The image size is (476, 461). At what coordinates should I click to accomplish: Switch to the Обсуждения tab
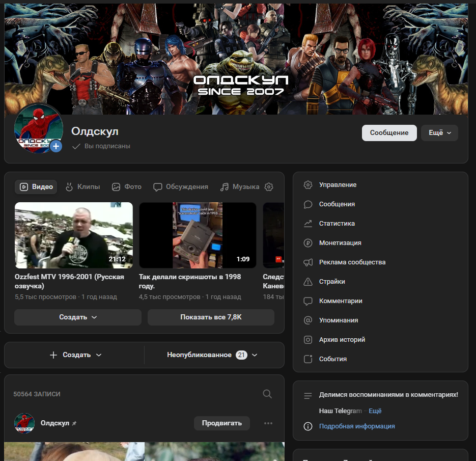(181, 187)
